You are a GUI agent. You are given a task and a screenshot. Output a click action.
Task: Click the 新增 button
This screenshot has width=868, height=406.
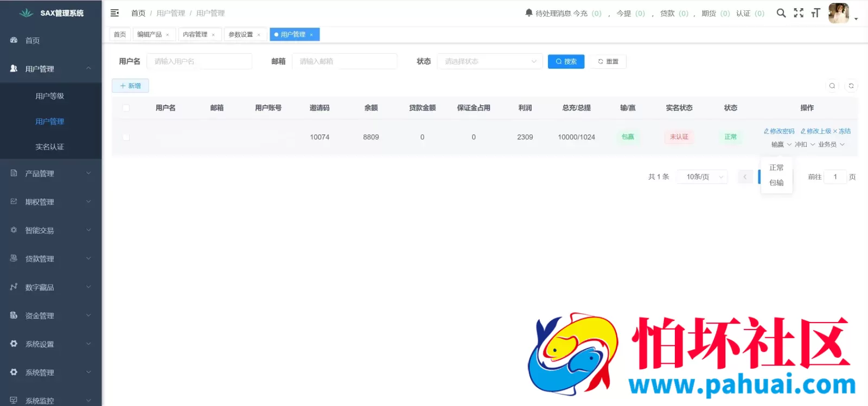click(130, 86)
